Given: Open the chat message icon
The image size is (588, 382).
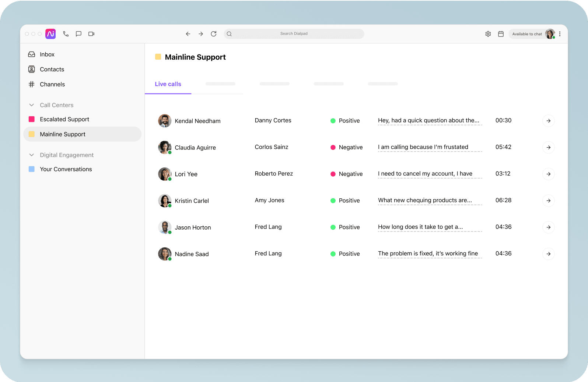Looking at the screenshot, I should tap(78, 34).
